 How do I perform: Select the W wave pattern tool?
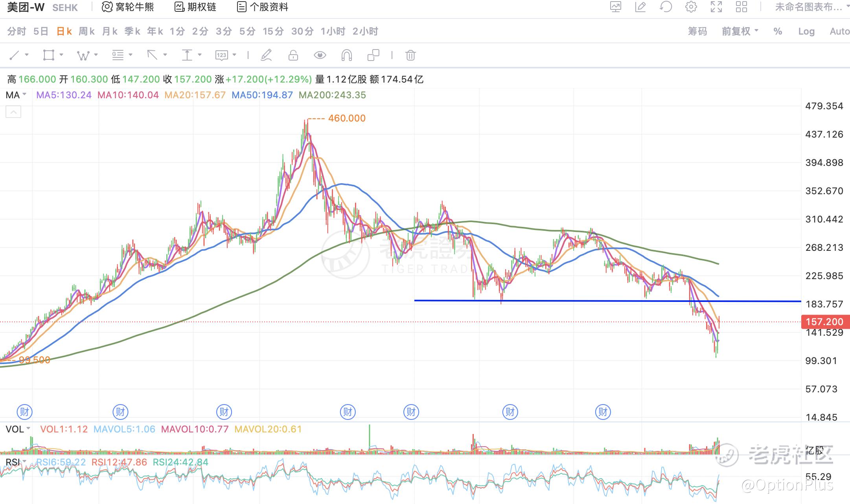[x=83, y=55]
